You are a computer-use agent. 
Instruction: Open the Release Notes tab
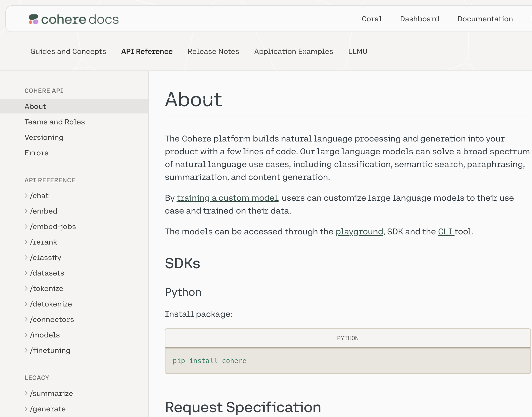point(213,52)
